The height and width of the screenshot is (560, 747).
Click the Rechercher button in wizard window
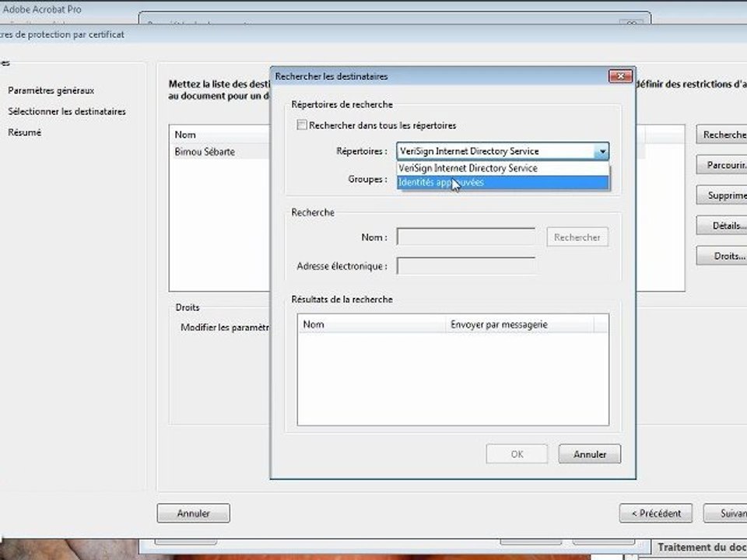721,135
